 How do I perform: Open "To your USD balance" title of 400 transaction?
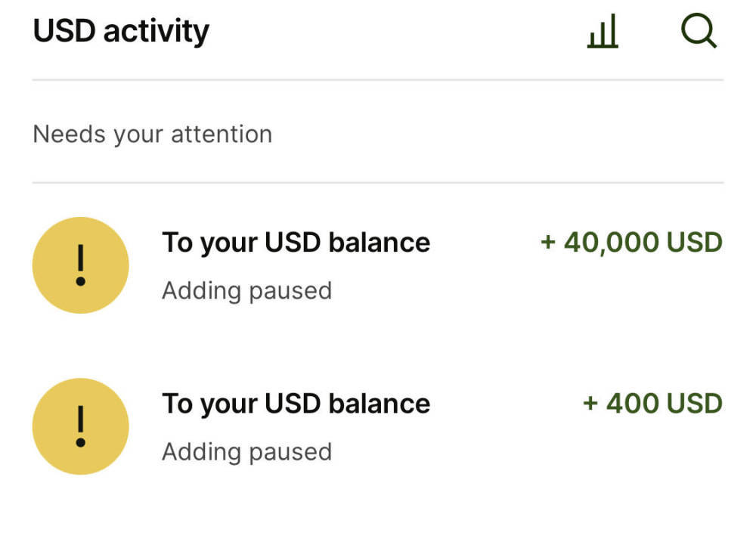[296, 404]
